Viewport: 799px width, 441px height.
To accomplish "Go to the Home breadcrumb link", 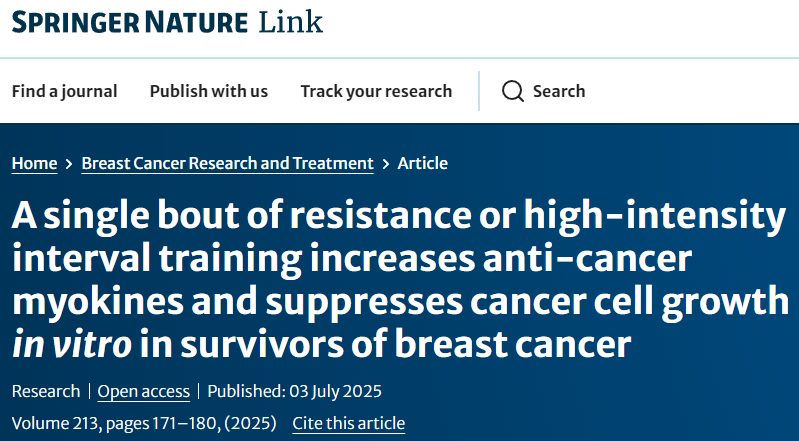I will pos(34,163).
